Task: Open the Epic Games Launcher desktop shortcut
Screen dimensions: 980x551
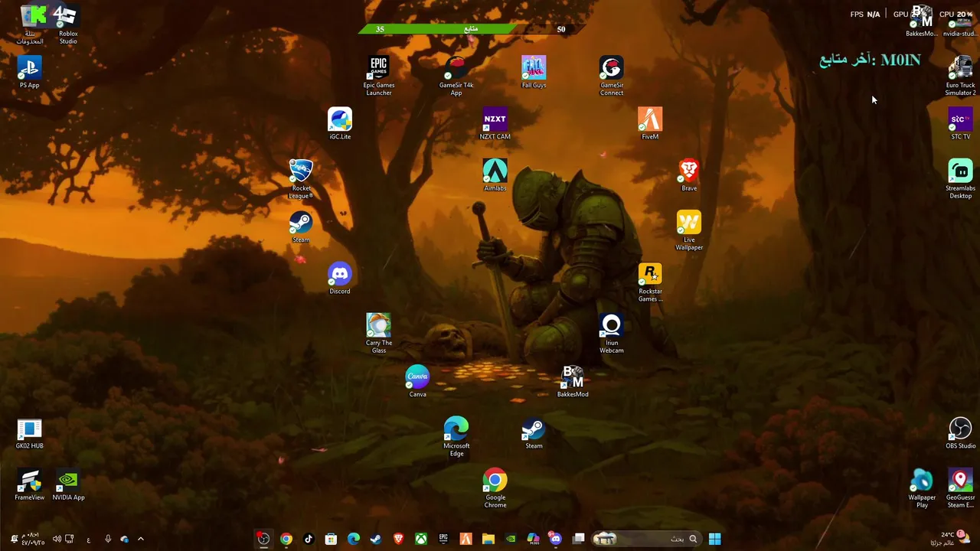Action: [x=379, y=77]
